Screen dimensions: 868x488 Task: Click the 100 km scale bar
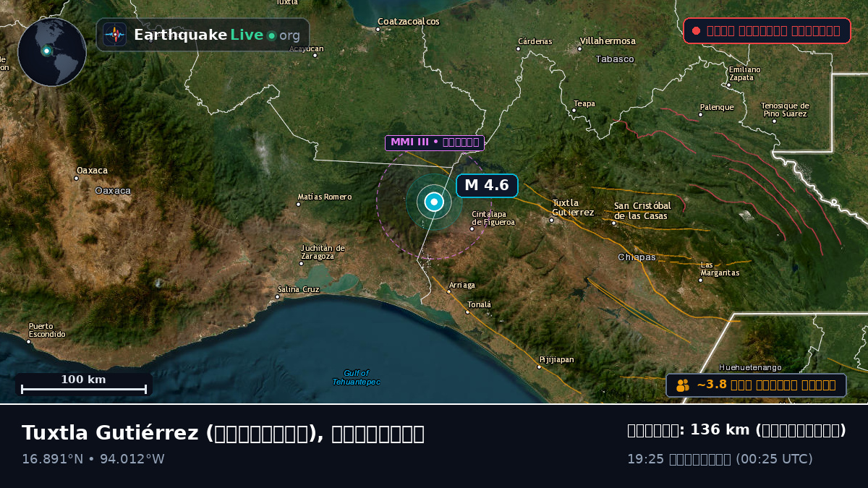[x=84, y=384]
